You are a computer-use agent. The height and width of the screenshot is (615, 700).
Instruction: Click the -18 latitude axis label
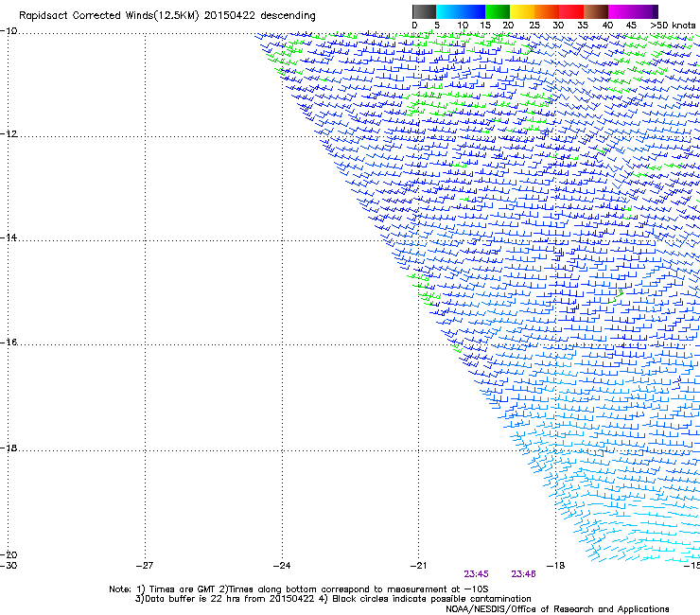[x=9, y=448]
